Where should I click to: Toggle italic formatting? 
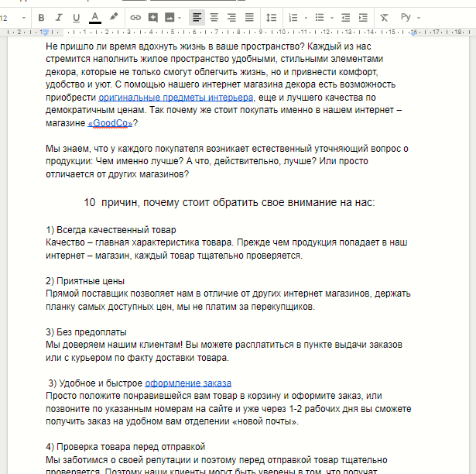[x=59, y=18]
